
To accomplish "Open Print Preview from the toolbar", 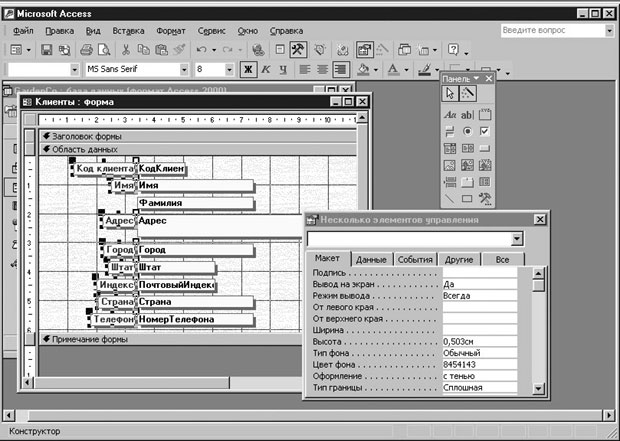I will (104, 50).
